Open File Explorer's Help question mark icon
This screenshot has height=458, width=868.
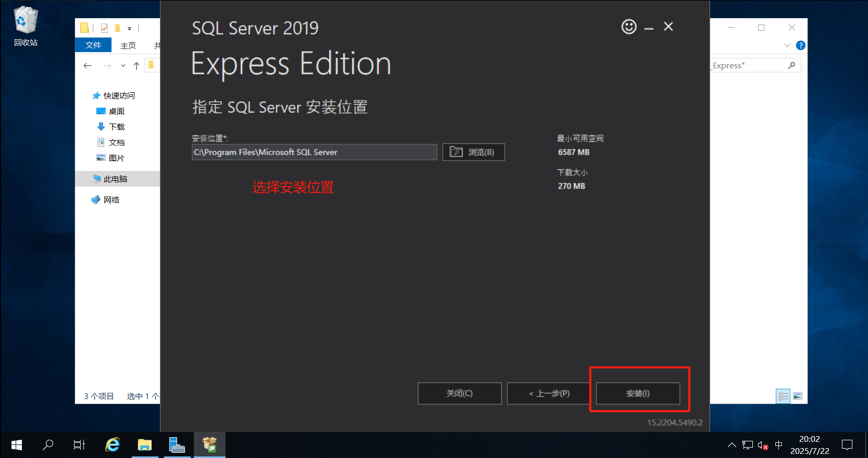click(x=801, y=45)
